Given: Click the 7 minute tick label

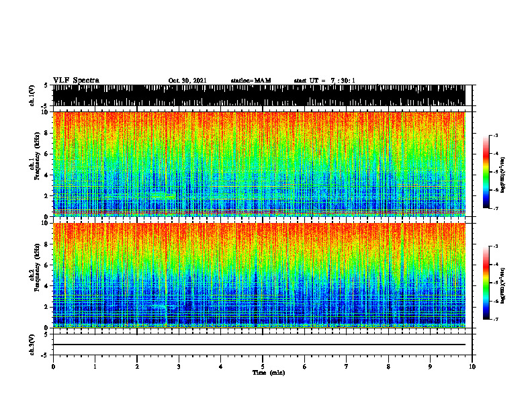Looking at the screenshot, I should 347,367.
